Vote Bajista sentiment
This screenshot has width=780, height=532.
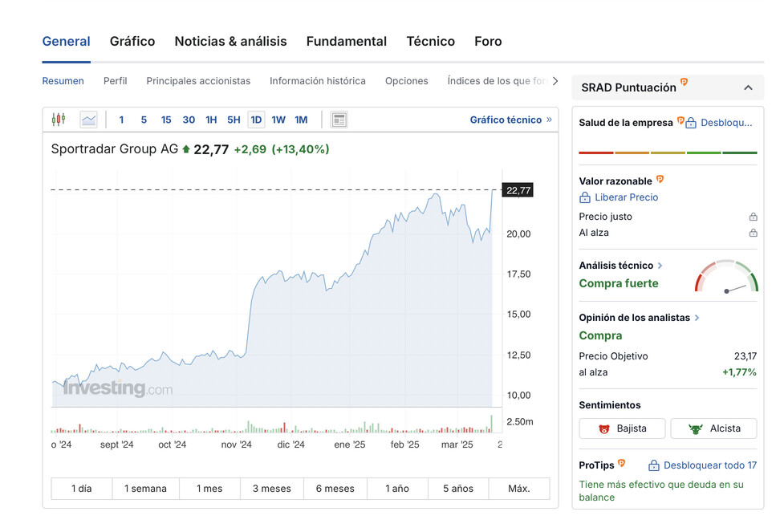pos(623,428)
